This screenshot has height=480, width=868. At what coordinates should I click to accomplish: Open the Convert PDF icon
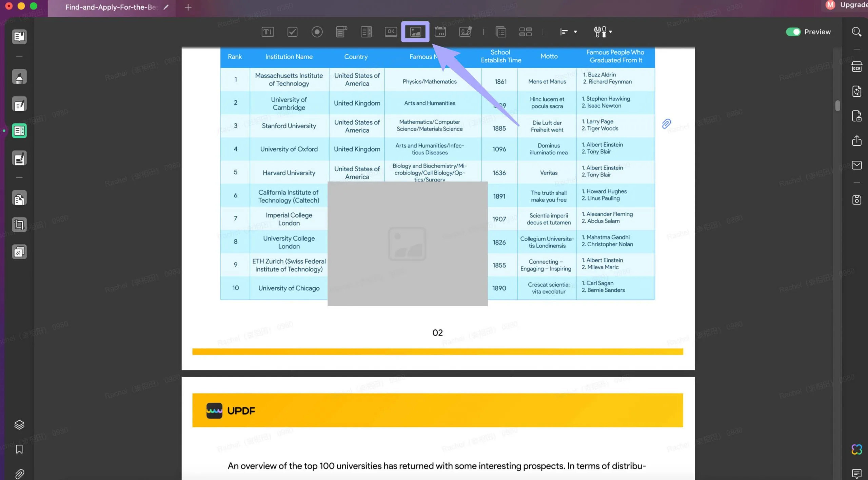click(x=857, y=91)
